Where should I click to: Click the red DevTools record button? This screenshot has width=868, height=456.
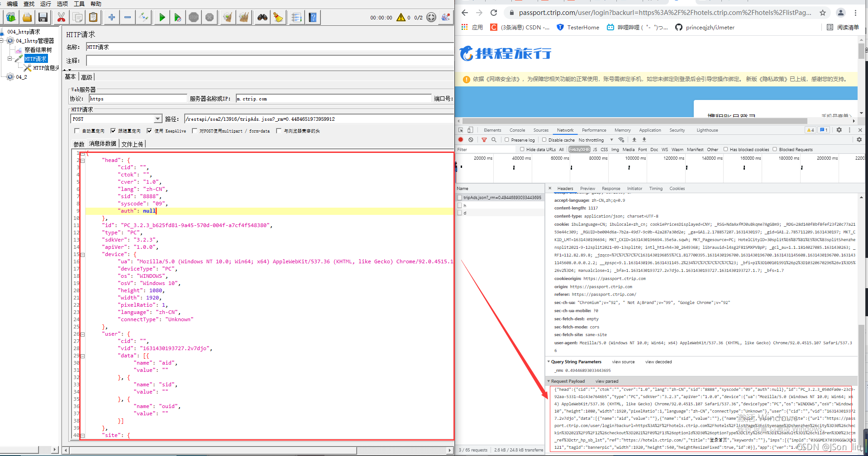point(461,140)
